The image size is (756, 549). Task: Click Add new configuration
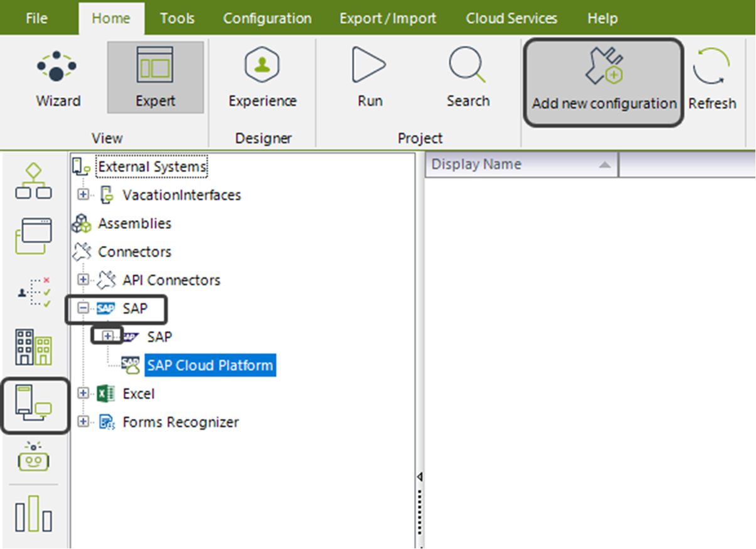point(604,82)
